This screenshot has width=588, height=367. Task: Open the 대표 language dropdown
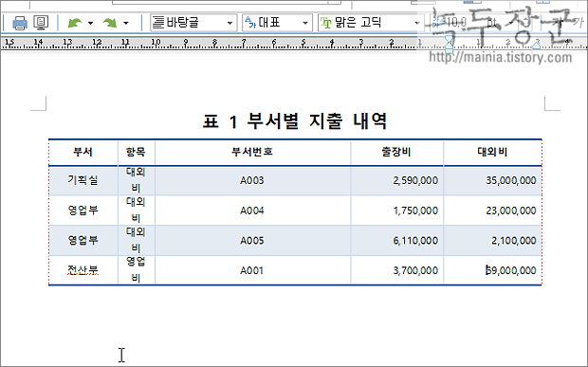click(x=277, y=23)
